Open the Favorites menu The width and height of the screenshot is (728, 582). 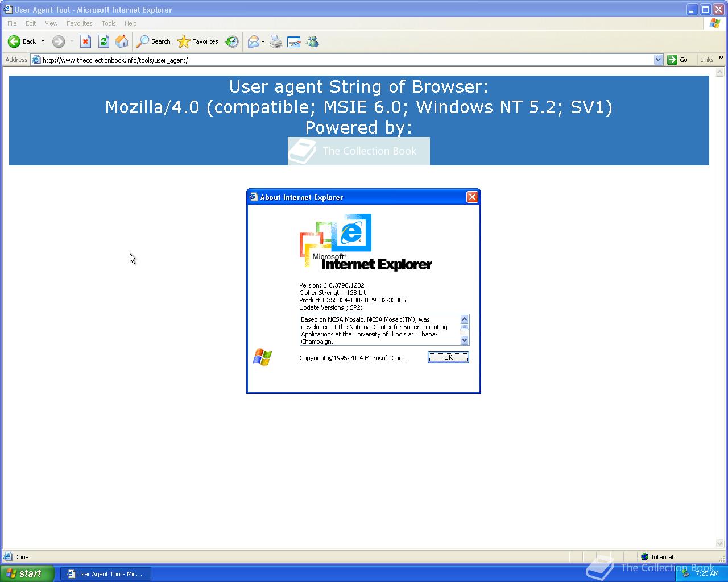pos(80,23)
